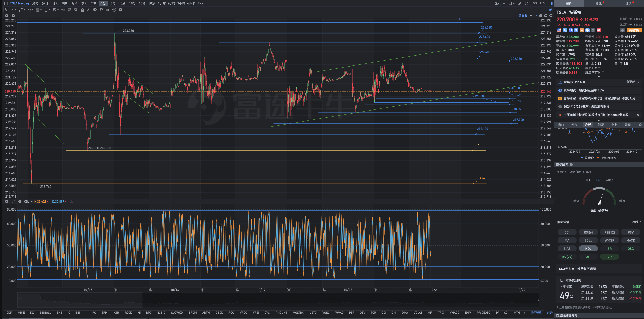The image size is (644, 319).
Task: Open 特斯拉 企业号 有更新 link
Action: (x=599, y=82)
